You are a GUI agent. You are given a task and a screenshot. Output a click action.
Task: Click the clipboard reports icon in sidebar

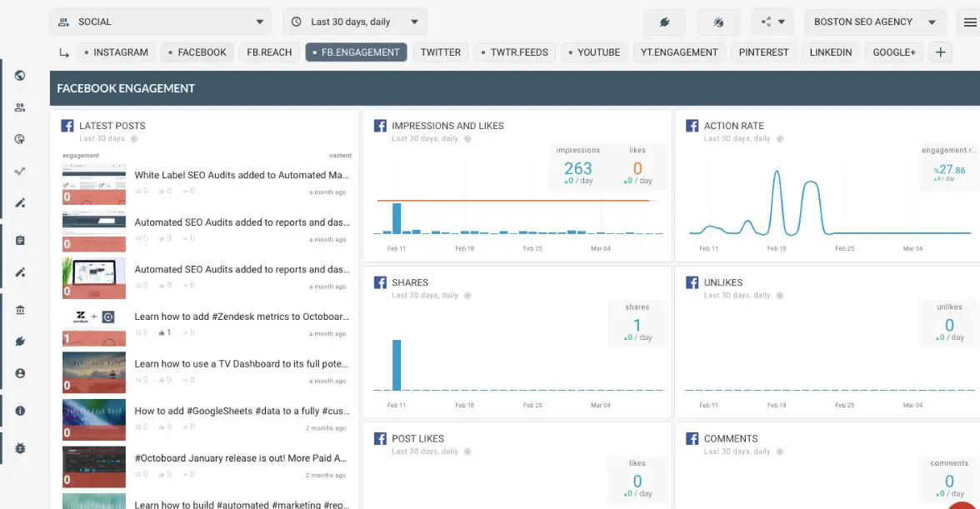point(20,241)
